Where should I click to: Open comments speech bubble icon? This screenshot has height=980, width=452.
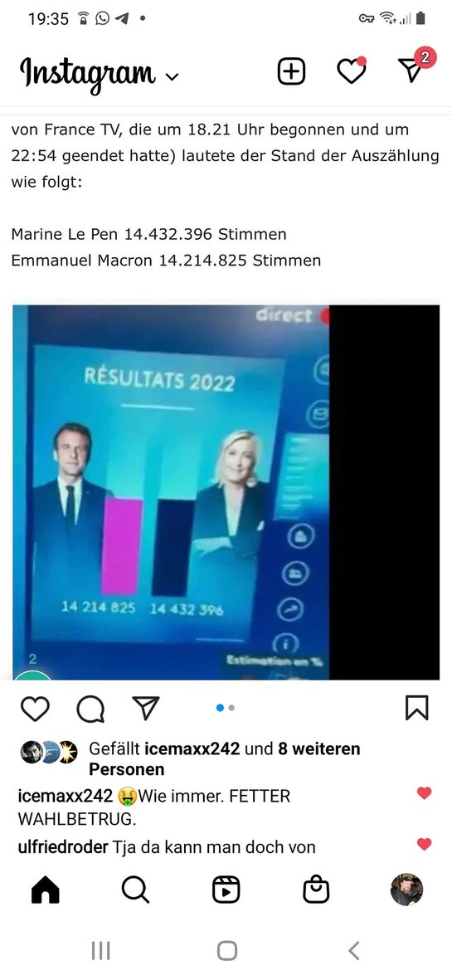(90, 708)
